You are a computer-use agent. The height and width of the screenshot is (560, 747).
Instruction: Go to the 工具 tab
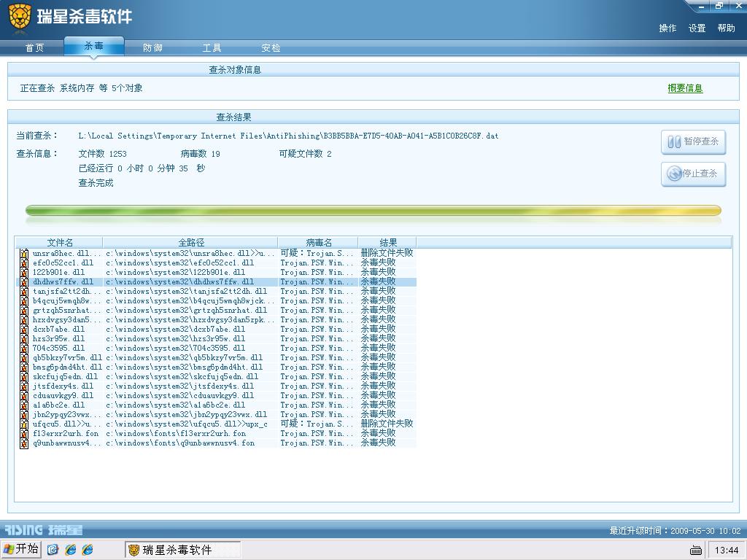click(212, 47)
